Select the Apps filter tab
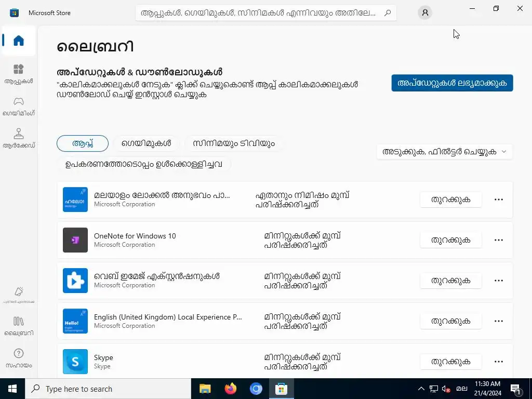The image size is (532, 399). point(83,143)
